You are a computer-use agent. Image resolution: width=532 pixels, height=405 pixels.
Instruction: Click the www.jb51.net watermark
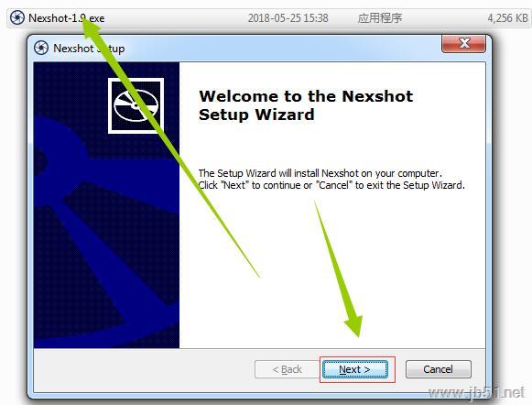click(x=477, y=393)
